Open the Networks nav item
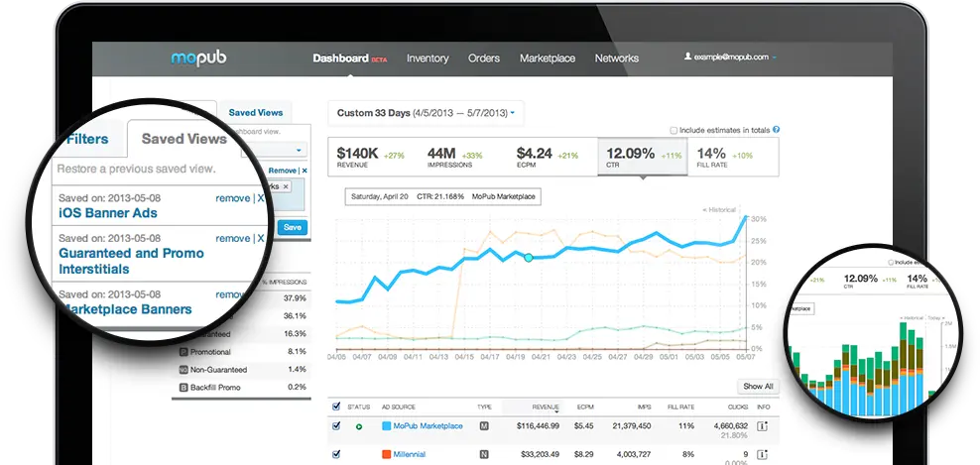The width and height of the screenshot is (980, 465). [616, 58]
